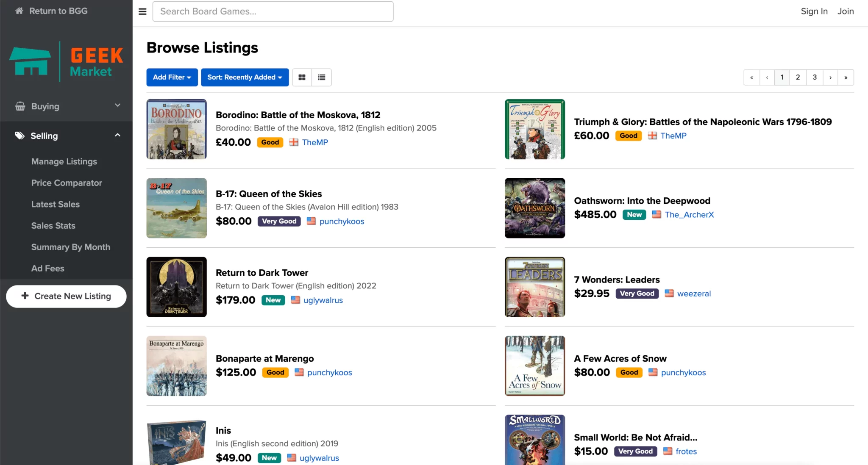The image size is (868, 465).
Task: Select page 2 in pagination
Action: [798, 77]
